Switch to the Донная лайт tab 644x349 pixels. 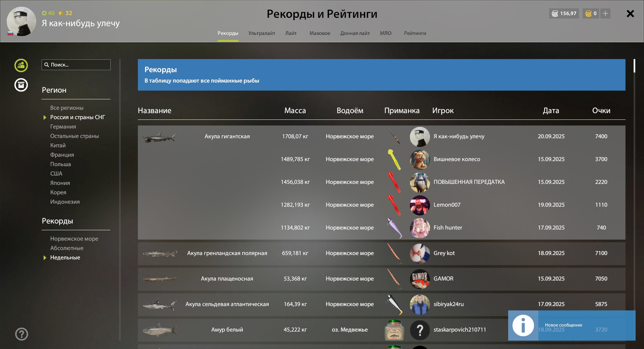point(355,33)
